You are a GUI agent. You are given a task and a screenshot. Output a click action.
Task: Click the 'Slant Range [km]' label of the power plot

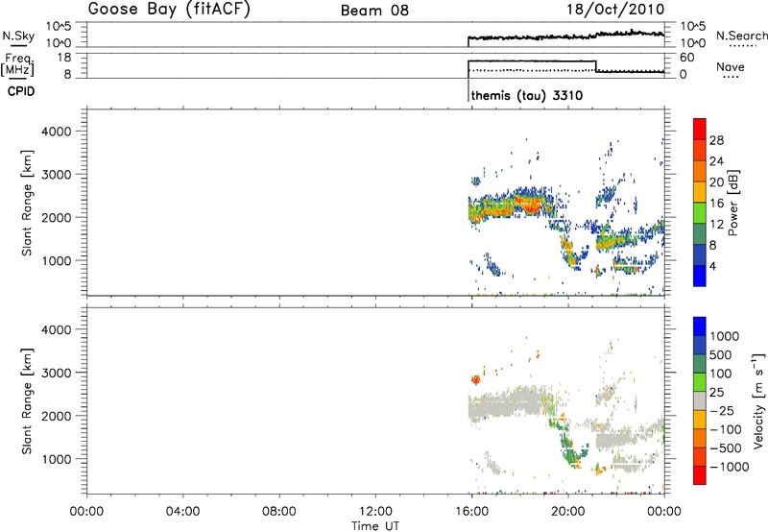pyautogui.click(x=27, y=204)
